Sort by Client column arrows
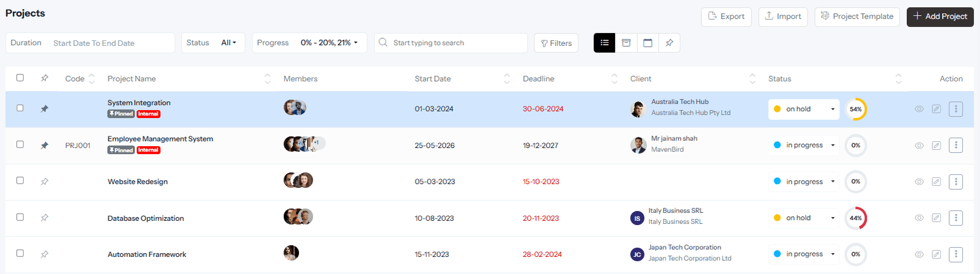The image size is (980, 274). click(753, 78)
